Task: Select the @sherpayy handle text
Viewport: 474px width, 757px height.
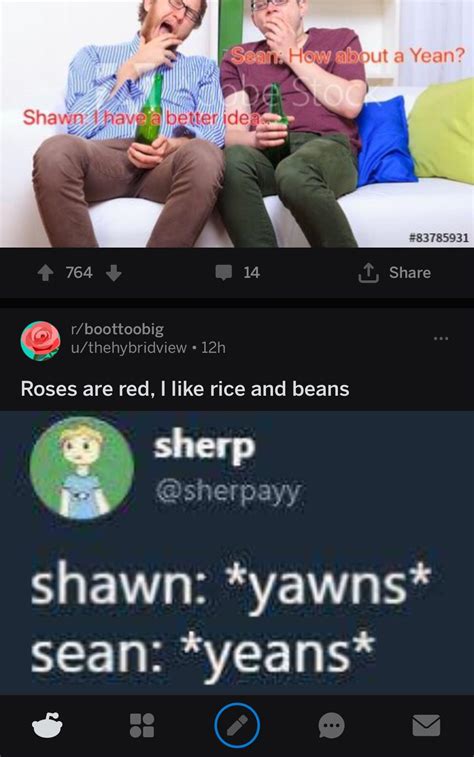Action: click(x=228, y=491)
